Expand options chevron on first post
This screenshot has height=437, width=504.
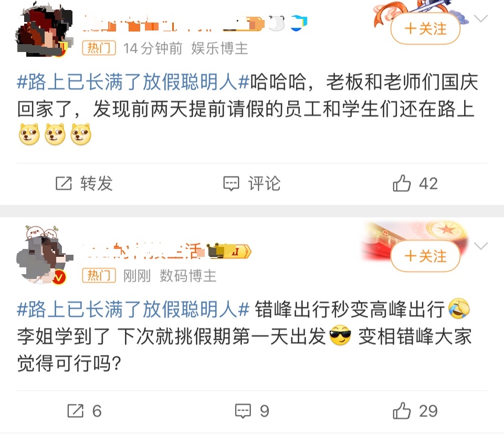tap(481, 18)
